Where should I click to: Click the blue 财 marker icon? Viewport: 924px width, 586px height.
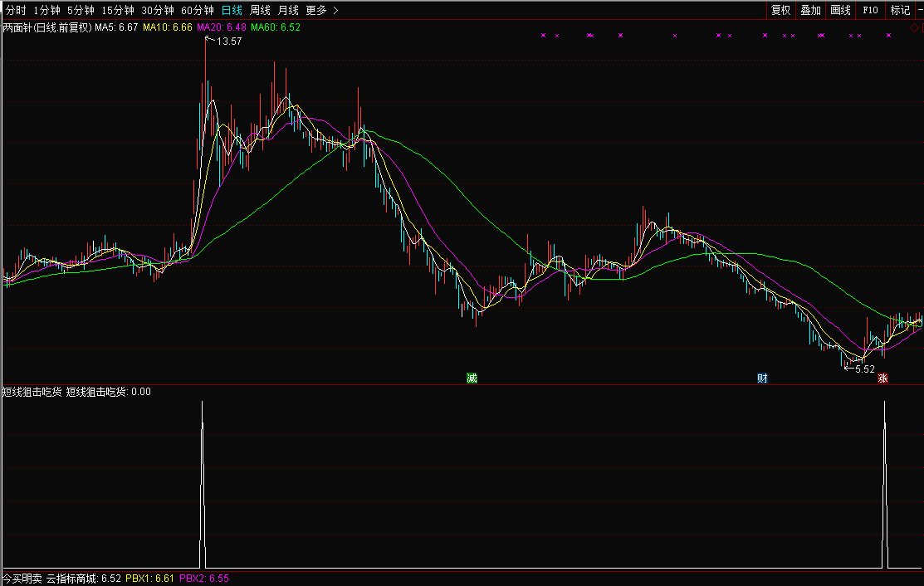[762, 378]
